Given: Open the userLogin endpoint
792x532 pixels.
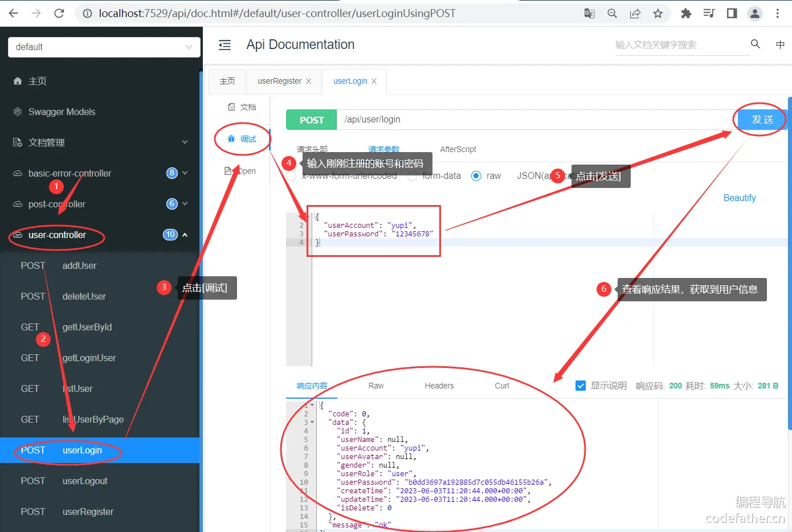Looking at the screenshot, I should coord(100,450).
